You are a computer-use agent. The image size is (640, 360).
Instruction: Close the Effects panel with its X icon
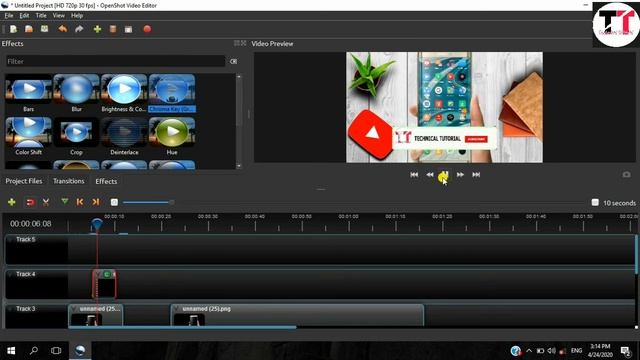click(244, 43)
